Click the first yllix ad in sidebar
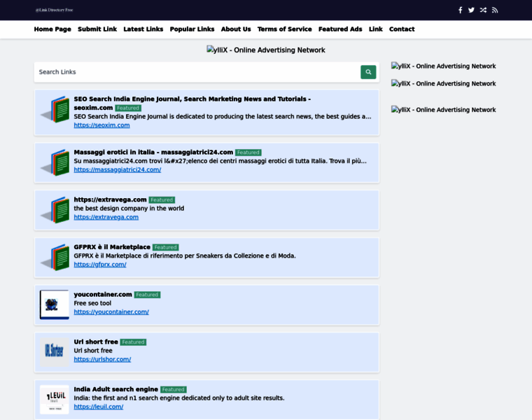 click(443, 66)
